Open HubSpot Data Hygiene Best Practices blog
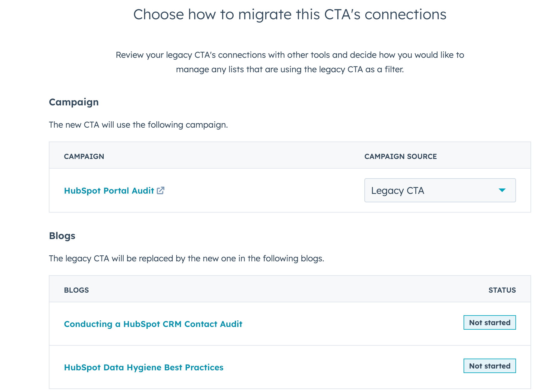 (x=144, y=367)
